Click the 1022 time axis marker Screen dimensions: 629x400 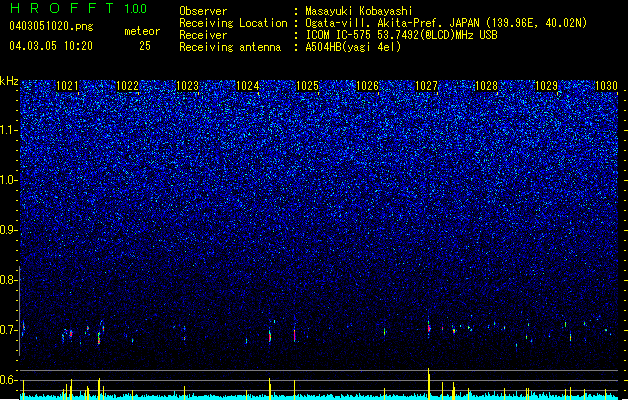127,86
